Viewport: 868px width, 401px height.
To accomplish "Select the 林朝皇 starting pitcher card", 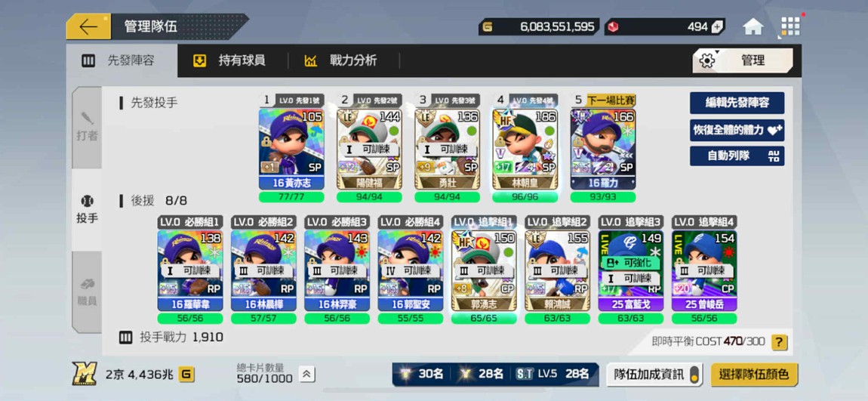I will coord(525,149).
